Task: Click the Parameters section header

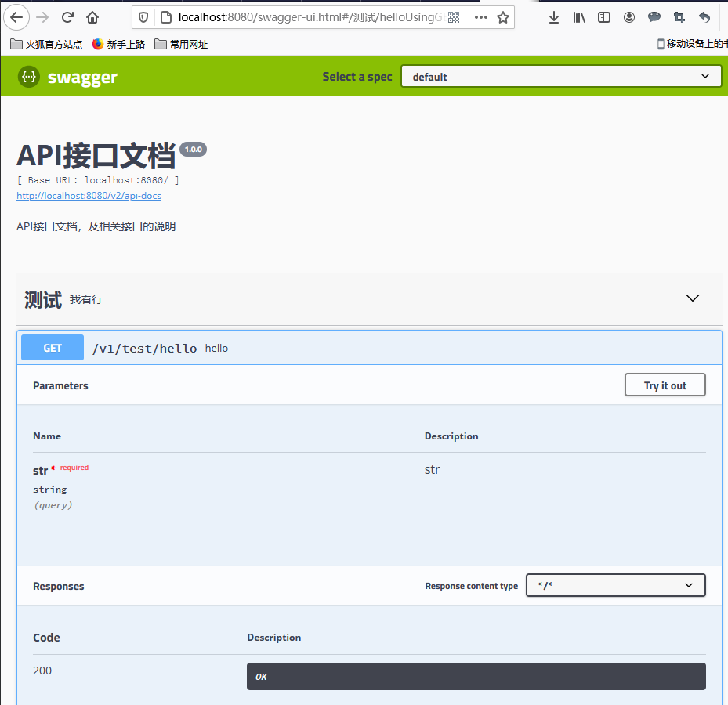Action: (60, 385)
